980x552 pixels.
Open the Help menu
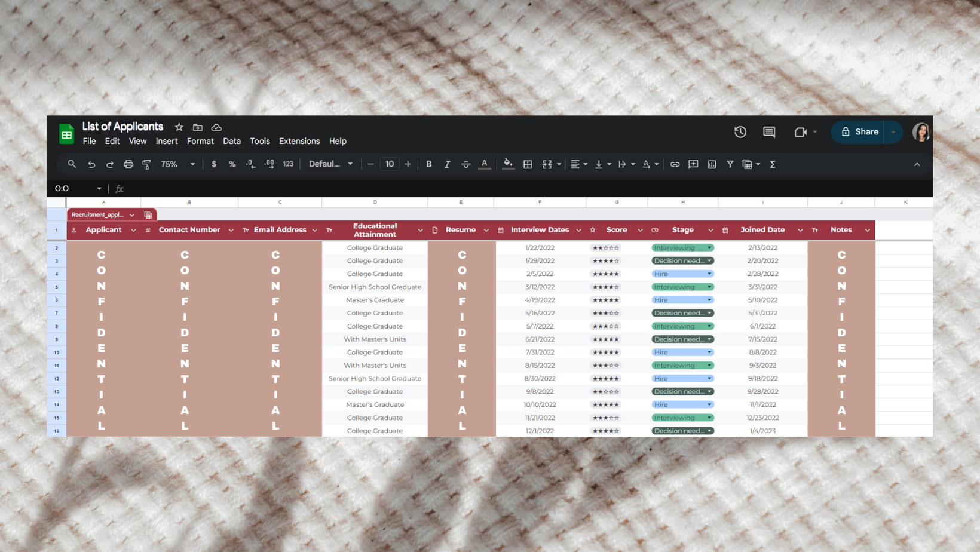point(338,141)
